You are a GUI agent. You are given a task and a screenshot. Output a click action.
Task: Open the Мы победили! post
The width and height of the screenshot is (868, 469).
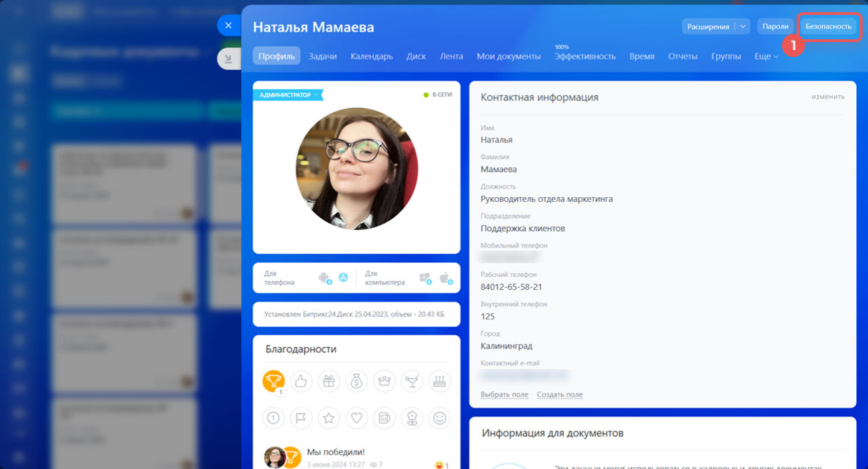tap(336, 452)
